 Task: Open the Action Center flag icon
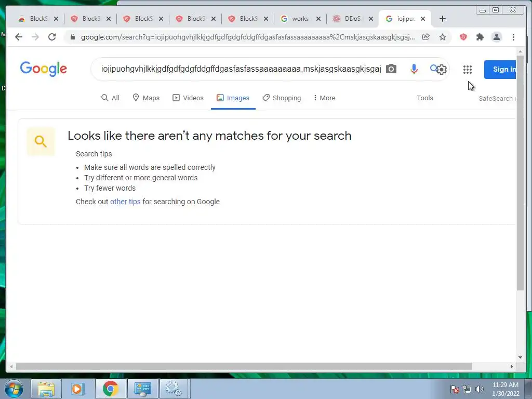point(455,389)
